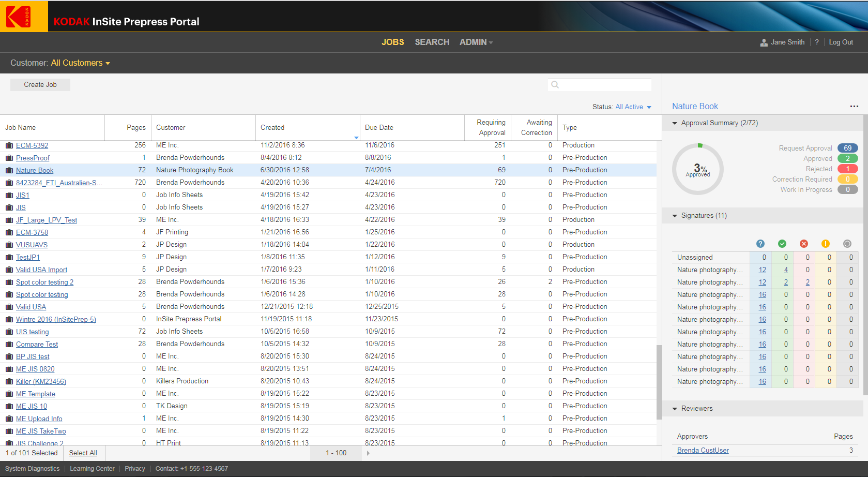Viewport: 868px width, 477px height.
Task: Collapse the Signatures section
Action: pos(675,216)
